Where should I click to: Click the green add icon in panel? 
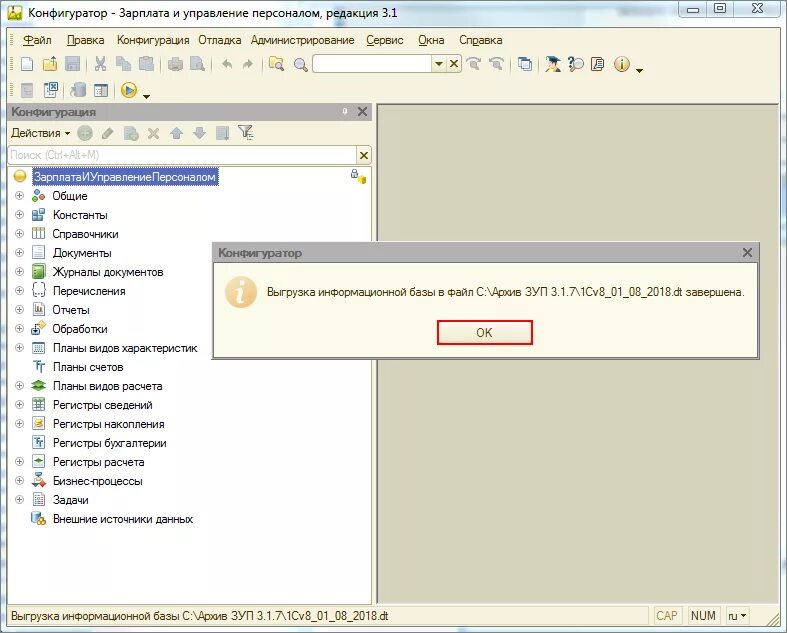(x=85, y=133)
